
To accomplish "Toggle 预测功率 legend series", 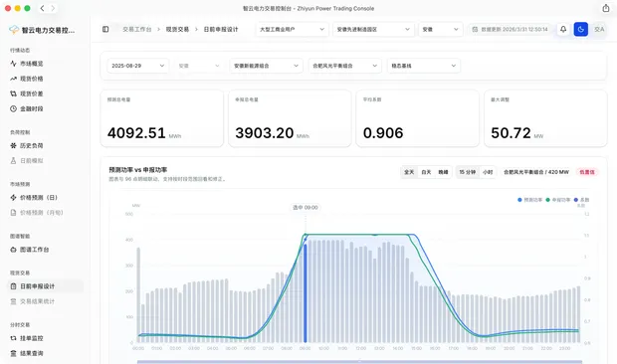I will [x=530, y=200].
